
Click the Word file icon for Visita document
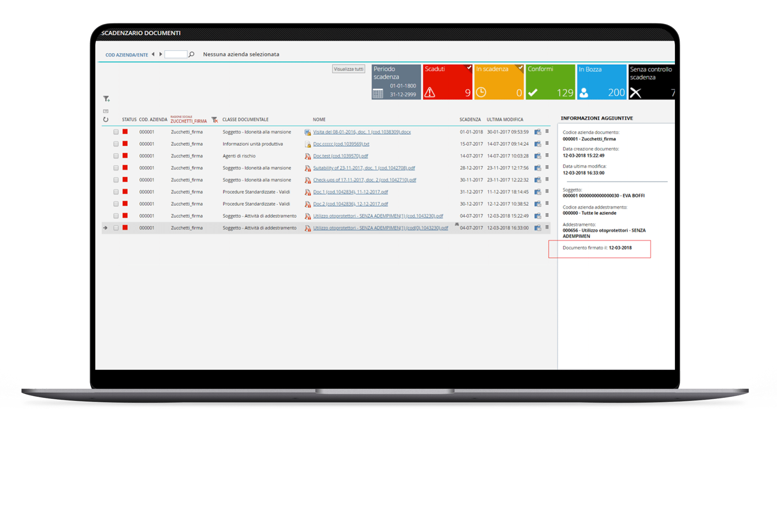coord(308,132)
